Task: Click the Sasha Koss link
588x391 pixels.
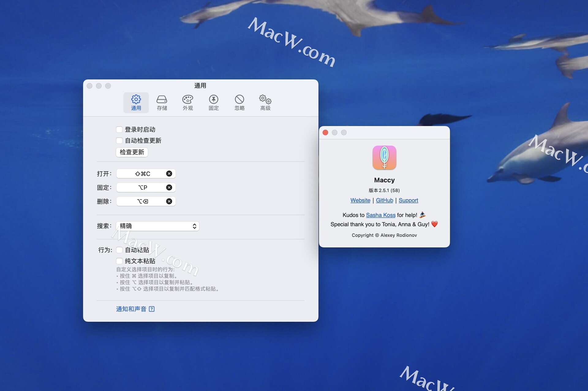Action: click(x=381, y=215)
